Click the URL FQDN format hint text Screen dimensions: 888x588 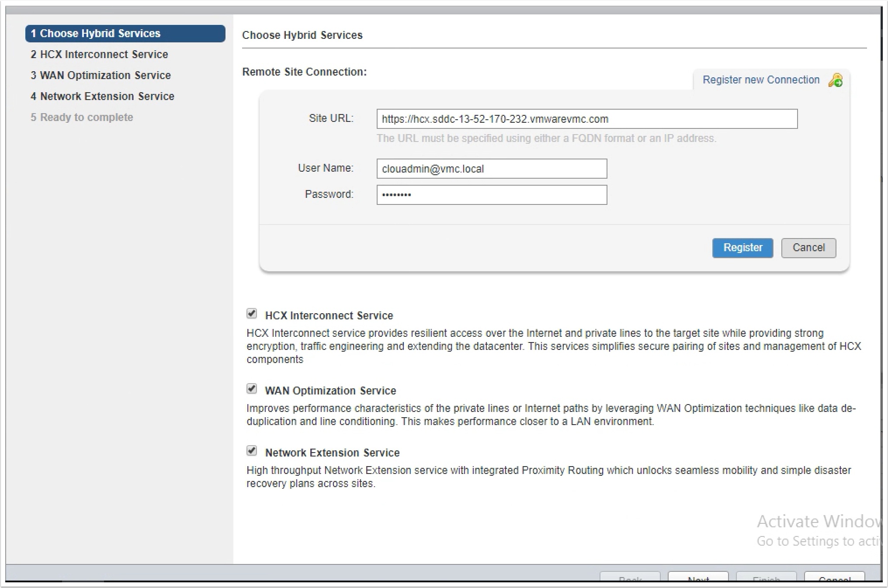(x=546, y=138)
